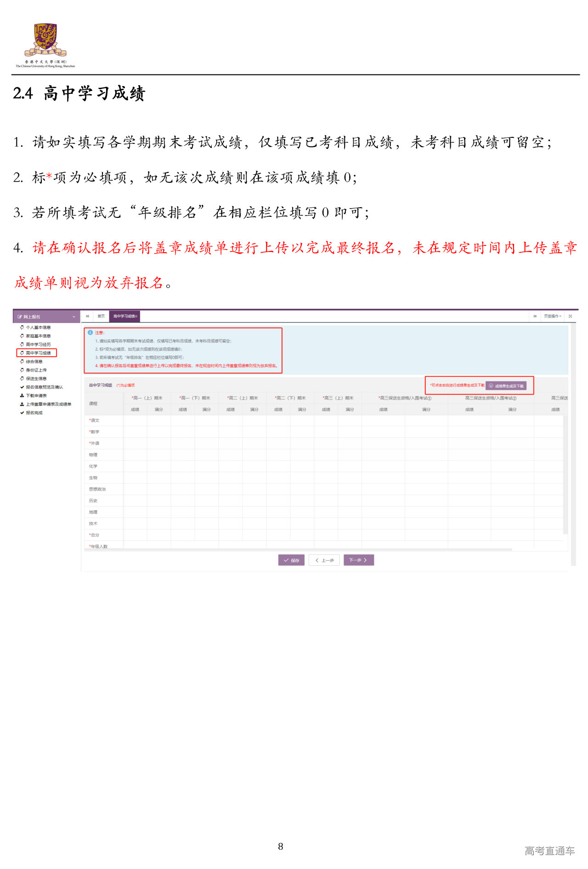The width and height of the screenshot is (588, 869).
Task: Open 下载申请表 in the sidebar
Action: tap(36, 396)
